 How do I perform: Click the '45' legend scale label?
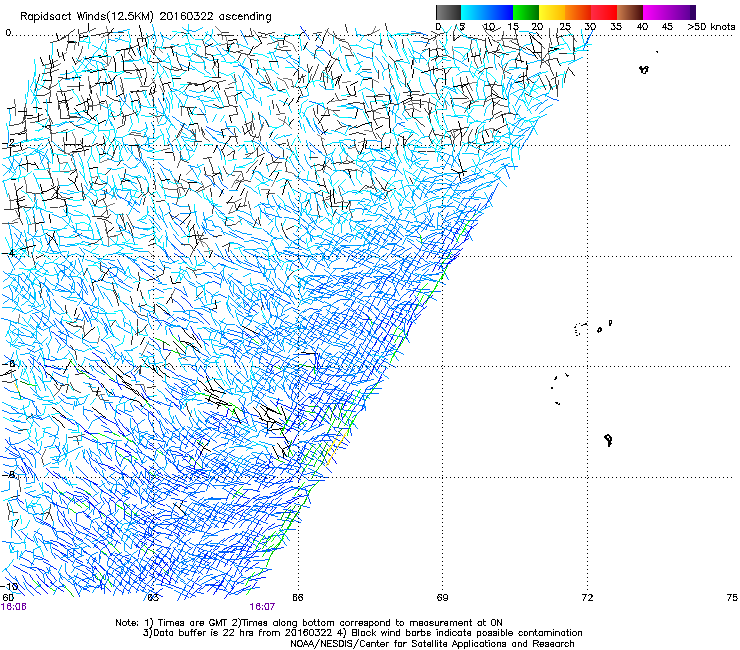tap(667, 26)
